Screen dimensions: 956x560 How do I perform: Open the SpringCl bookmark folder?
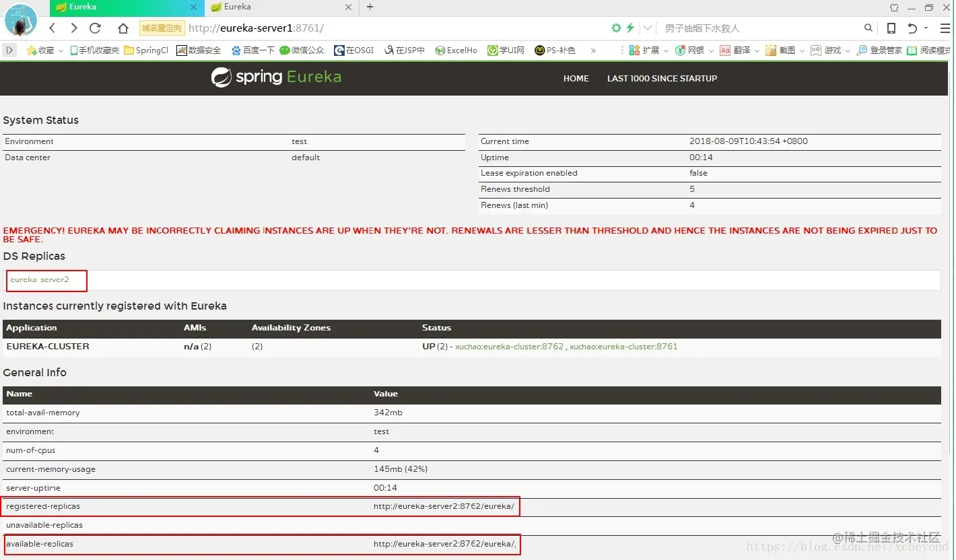pyautogui.click(x=146, y=50)
